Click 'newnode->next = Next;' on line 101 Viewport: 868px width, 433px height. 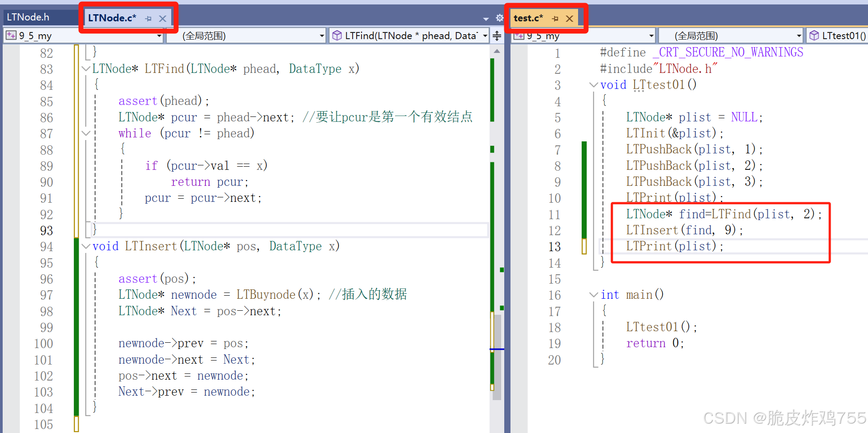187,360
